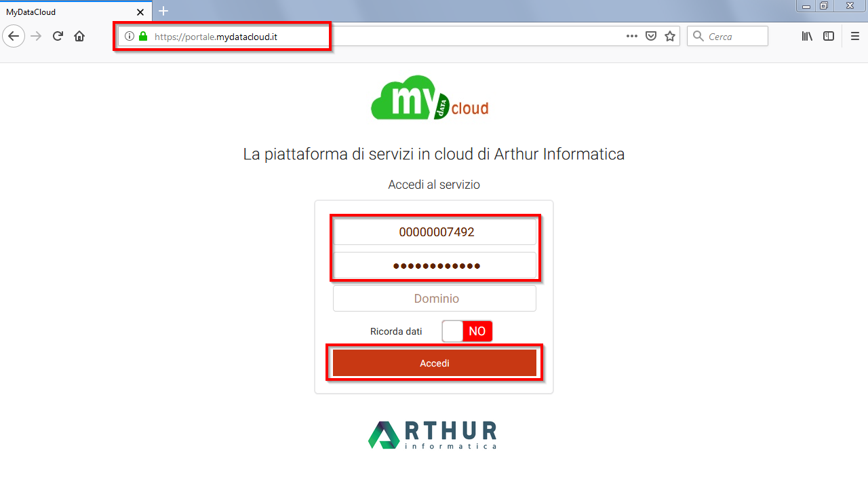Restore down the browser window
This screenshot has width=868, height=484.
tap(824, 5)
